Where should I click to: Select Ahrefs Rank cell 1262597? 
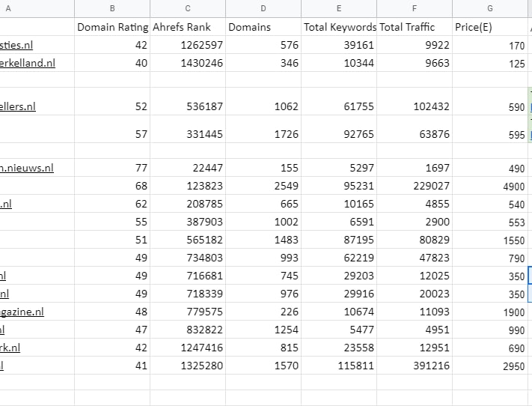[188, 45]
